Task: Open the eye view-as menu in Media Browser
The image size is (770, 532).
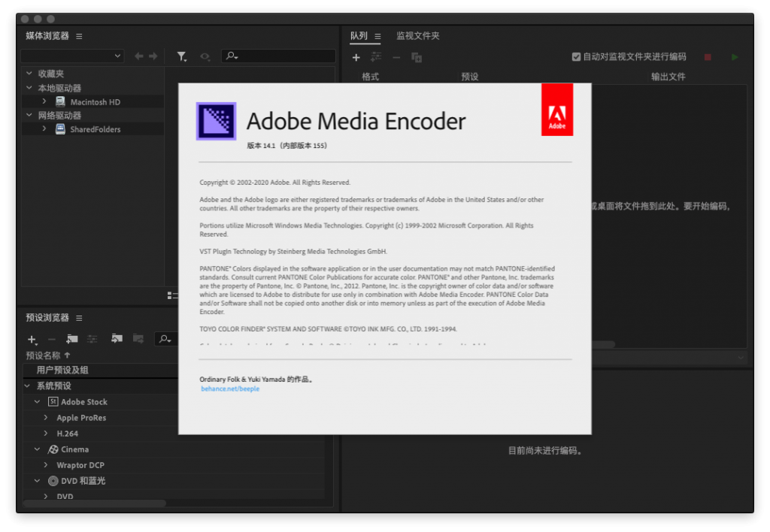Action: click(x=205, y=57)
